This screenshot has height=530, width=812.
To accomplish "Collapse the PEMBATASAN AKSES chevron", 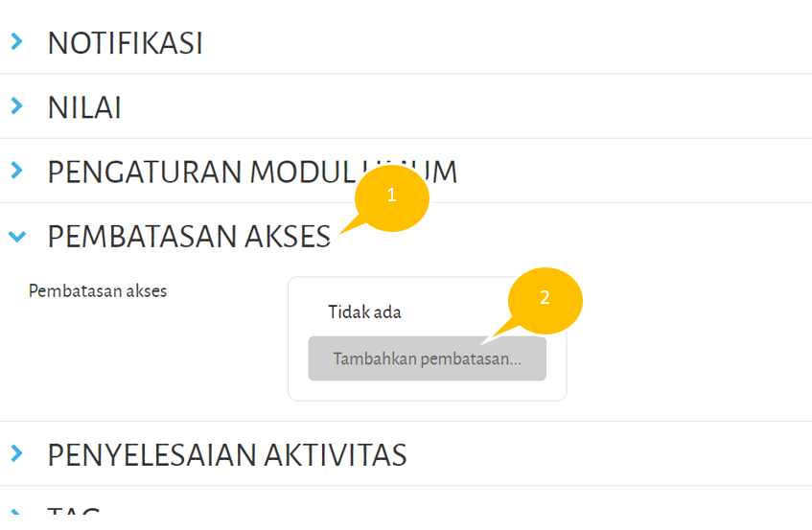I will [16, 236].
